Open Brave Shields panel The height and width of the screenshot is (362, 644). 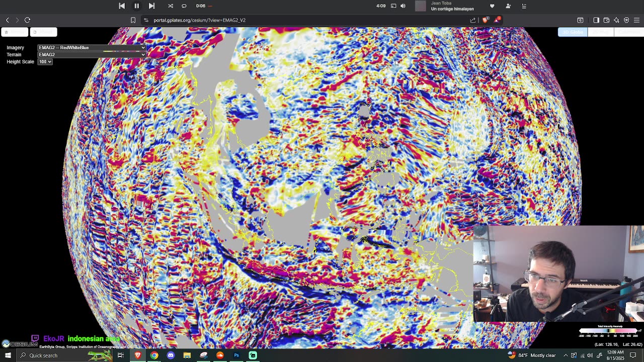[485, 20]
